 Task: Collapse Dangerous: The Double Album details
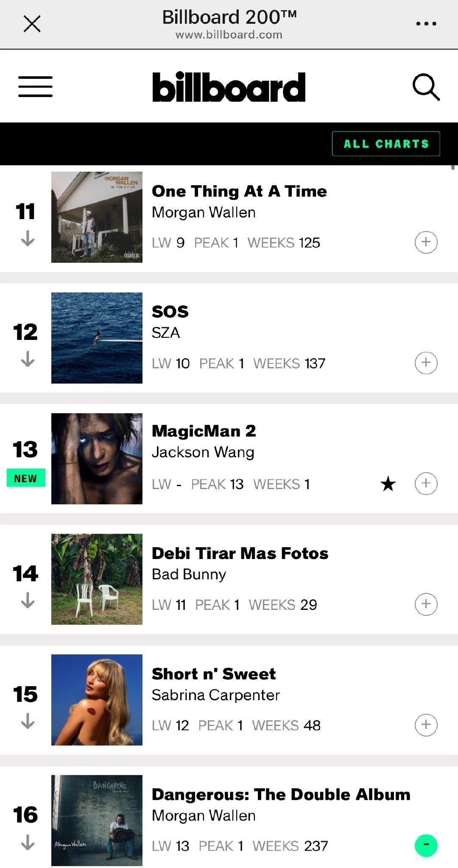click(426, 845)
